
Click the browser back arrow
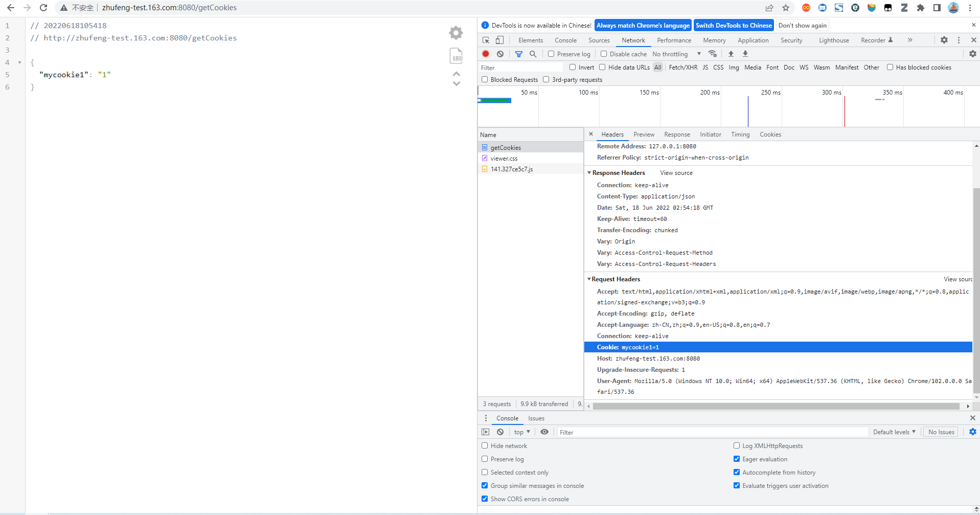click(x=11, y=8)
